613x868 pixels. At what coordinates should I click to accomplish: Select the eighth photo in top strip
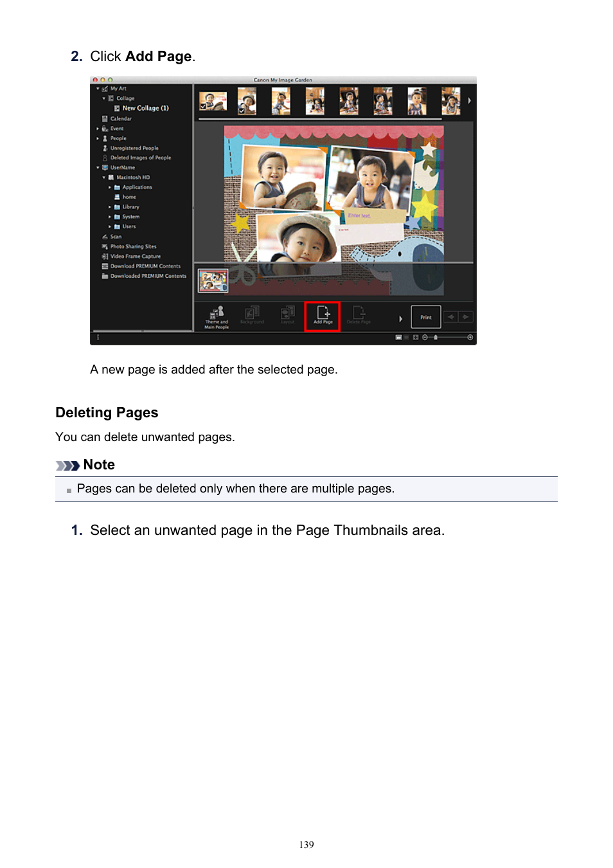451,101
